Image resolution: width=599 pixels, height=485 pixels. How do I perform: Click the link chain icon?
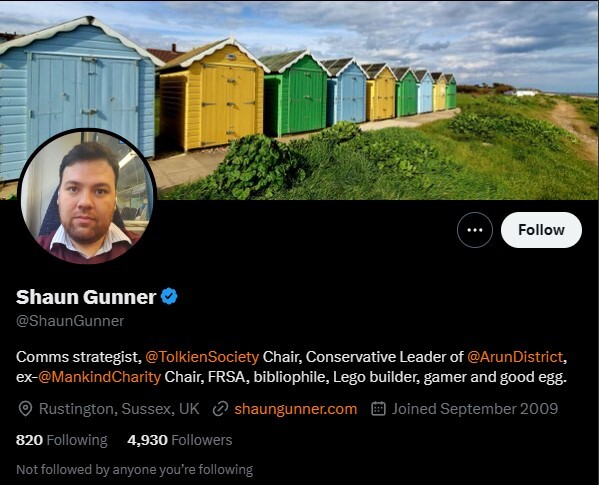point(220,409)
